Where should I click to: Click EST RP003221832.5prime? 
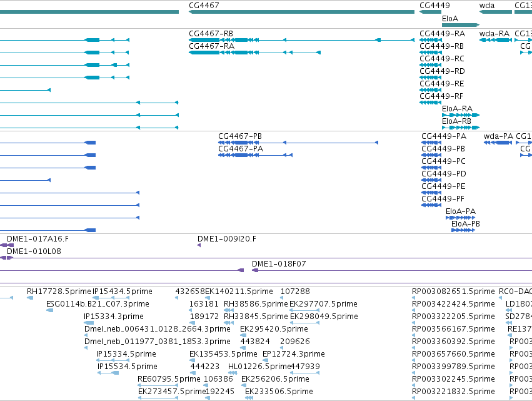[414, 398]
